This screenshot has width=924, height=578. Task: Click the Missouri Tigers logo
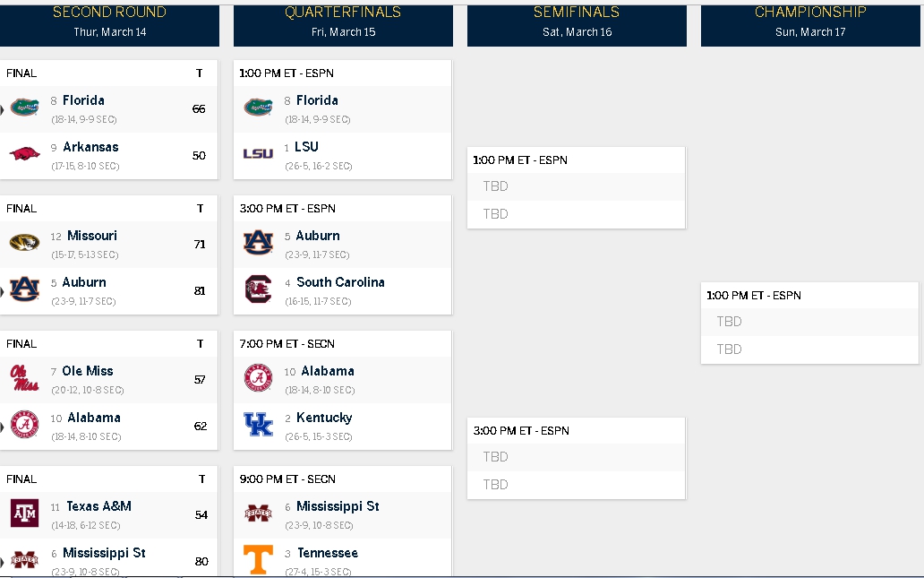[x=25, y=243]
